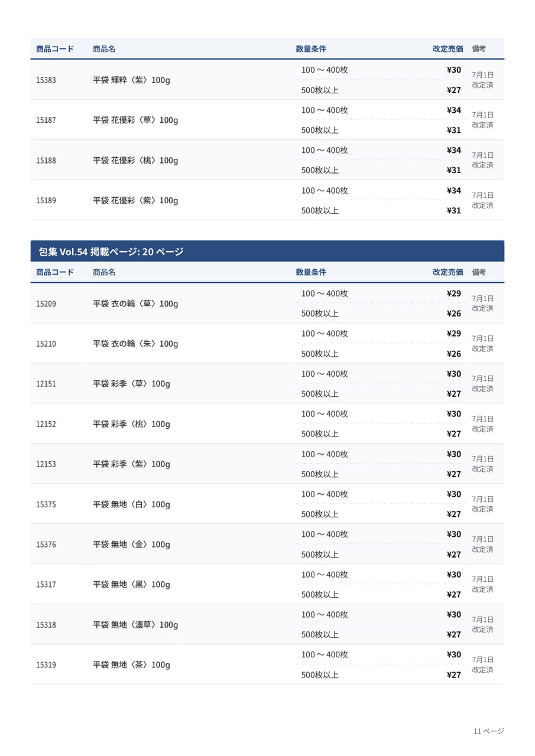The image size is (535, 756).
Task: Click the 商品コード header in the top table
Action: pos(55,49)
